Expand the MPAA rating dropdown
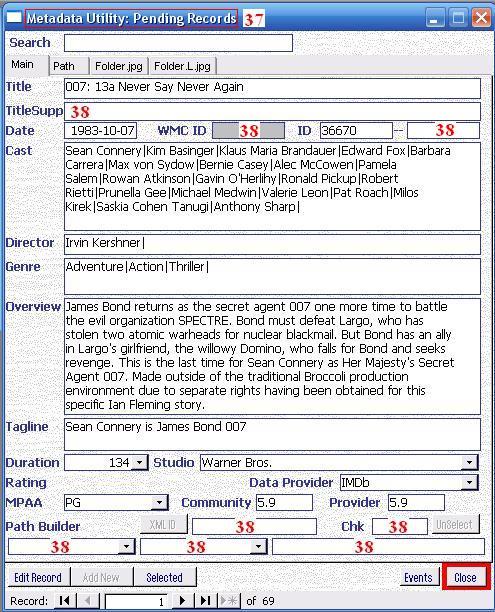495x612 pixels. [x=159, y=503]
